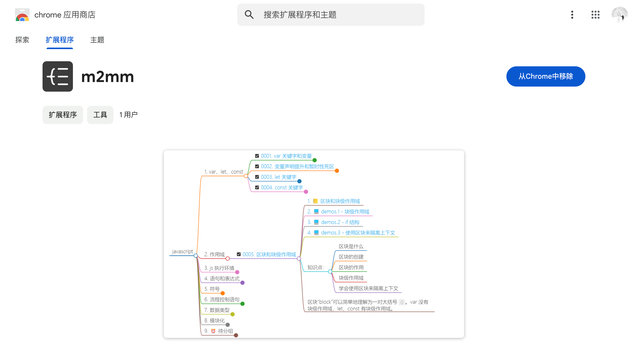Click the 从Chrome中移除 button
This screenshot has width=633, height=364.
point(545,76)
